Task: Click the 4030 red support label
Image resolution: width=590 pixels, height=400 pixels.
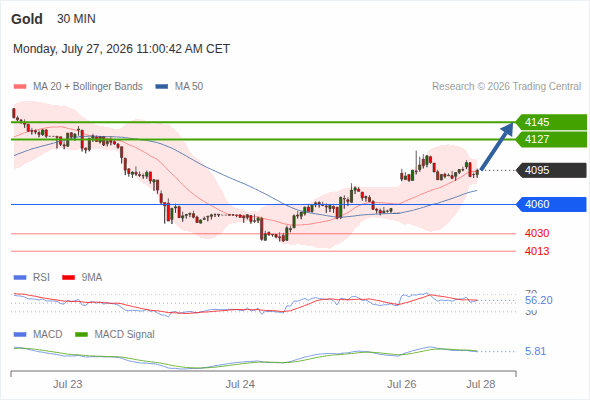Action: 537,233
